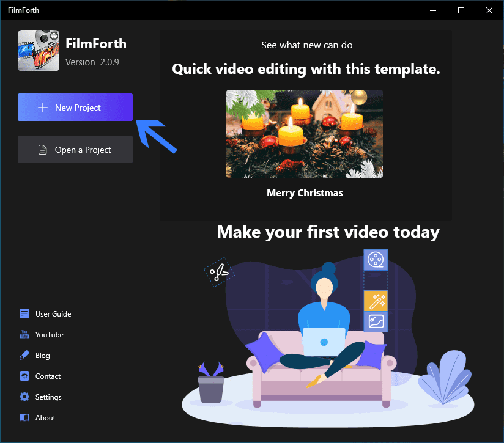Maximize the FilmForth window
The width and height of the screenshot is (504, 443).
(461, 10)
